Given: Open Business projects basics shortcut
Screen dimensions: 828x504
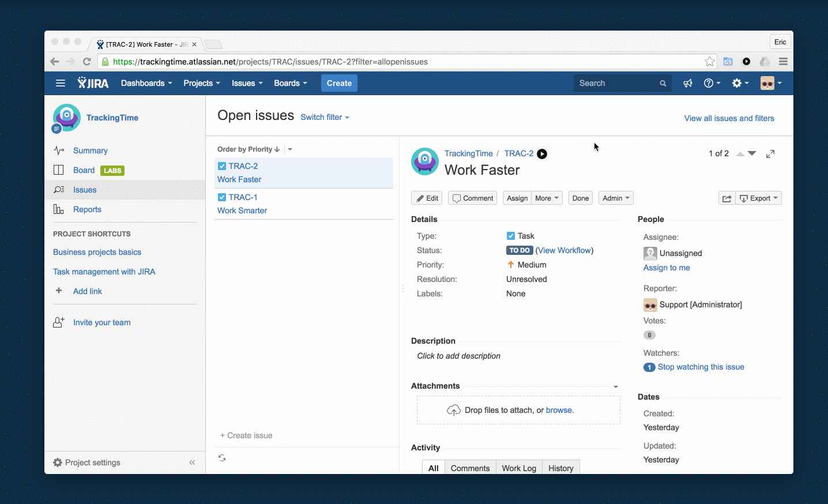Looking at the screenshot, I should 97,252.
